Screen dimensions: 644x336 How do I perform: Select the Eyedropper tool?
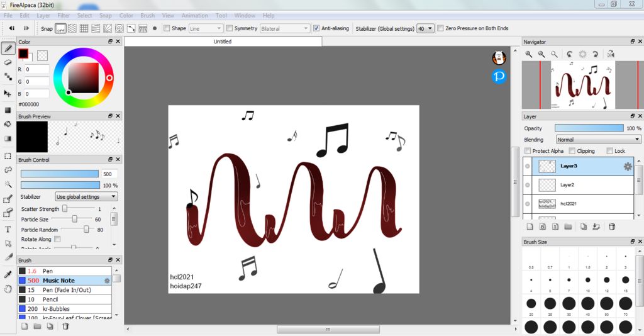pyautogui.click(x=8, y=274)
